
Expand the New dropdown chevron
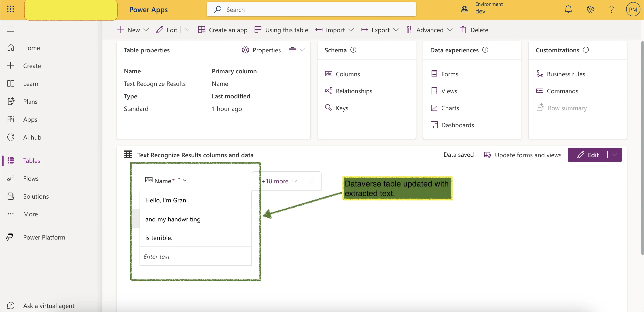(x=146, y=30)
